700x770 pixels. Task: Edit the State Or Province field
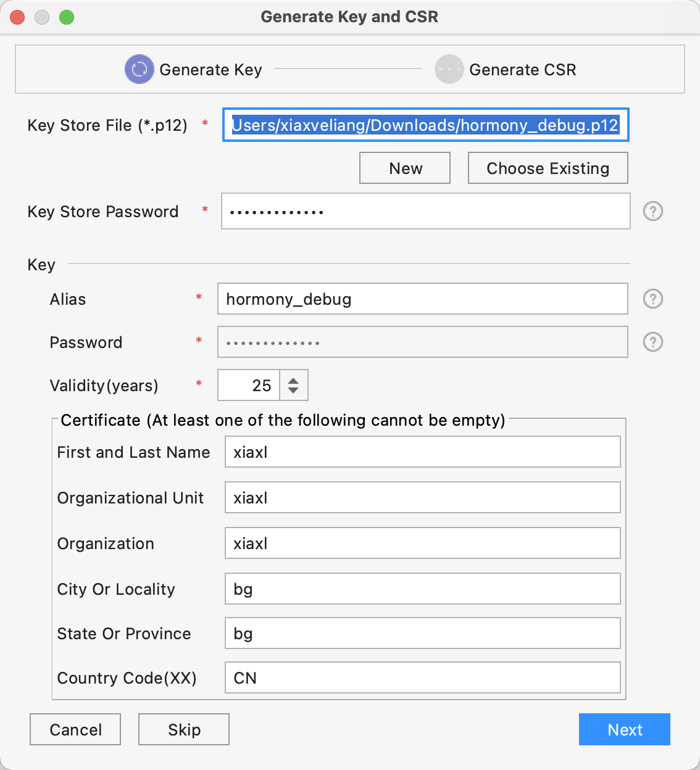click(423, 633)
